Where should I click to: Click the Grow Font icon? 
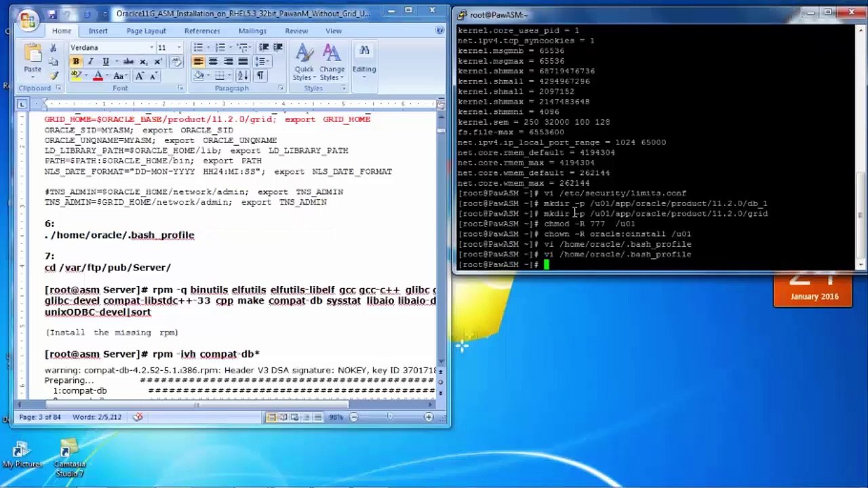point(140,76)
